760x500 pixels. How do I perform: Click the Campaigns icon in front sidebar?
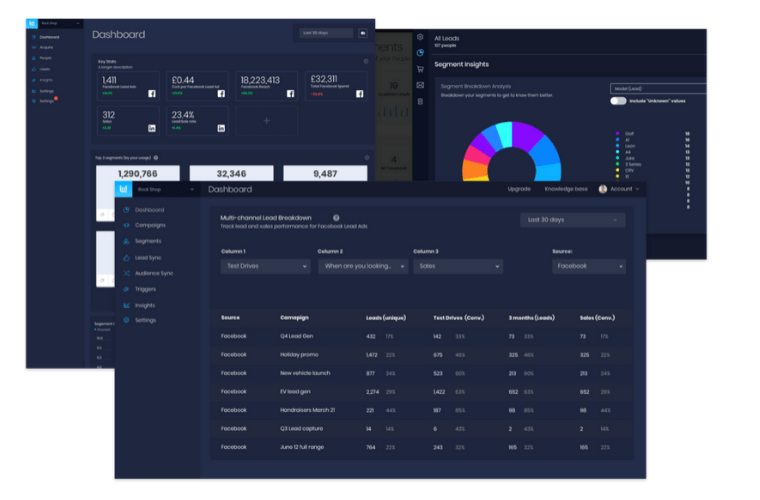(126, 225)
